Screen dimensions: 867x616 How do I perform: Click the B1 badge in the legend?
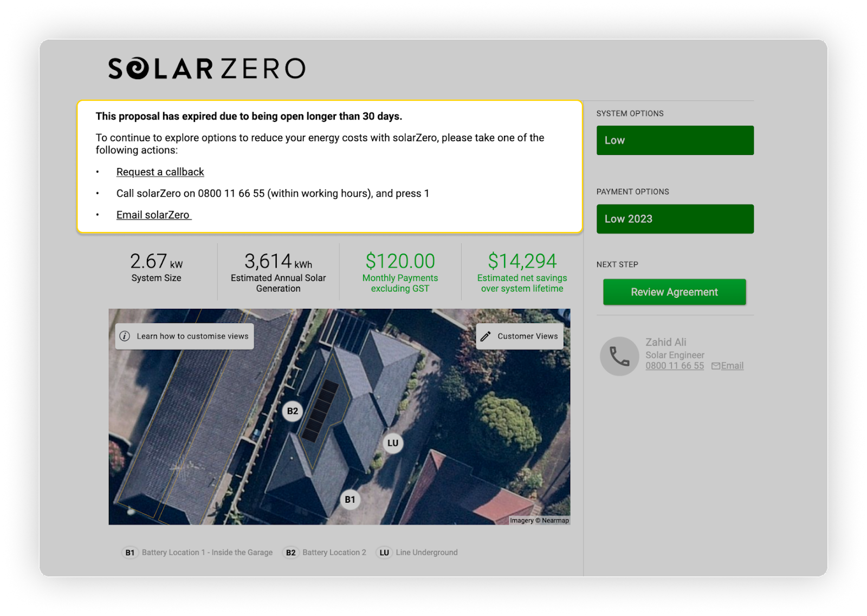click(130, 553)
